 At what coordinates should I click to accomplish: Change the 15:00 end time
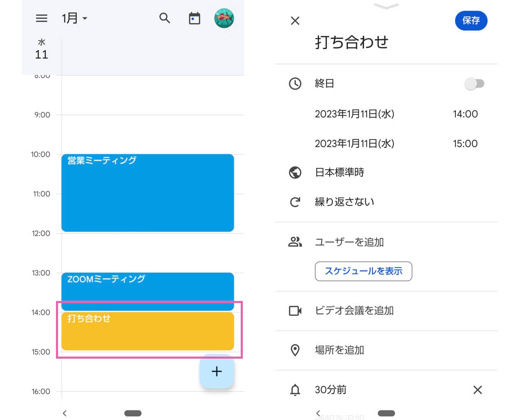coord(465,144)
